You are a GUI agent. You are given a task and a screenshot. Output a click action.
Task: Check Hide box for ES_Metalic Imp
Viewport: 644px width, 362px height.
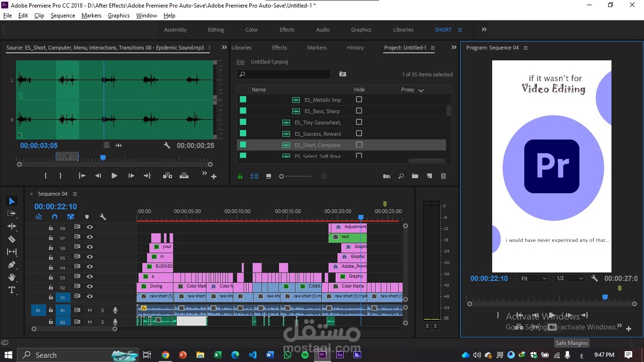tap(359, 99)
